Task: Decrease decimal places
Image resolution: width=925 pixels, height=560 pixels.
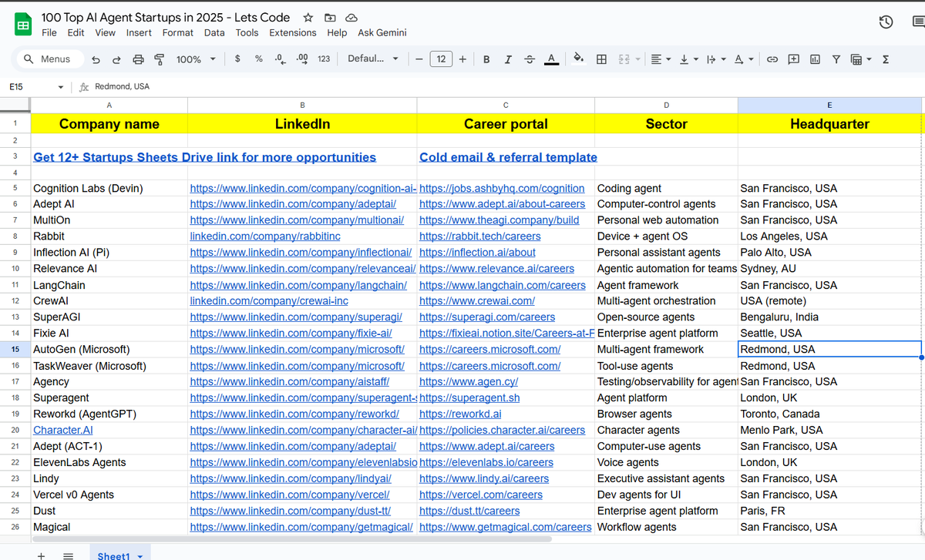Action: point(280,59)
